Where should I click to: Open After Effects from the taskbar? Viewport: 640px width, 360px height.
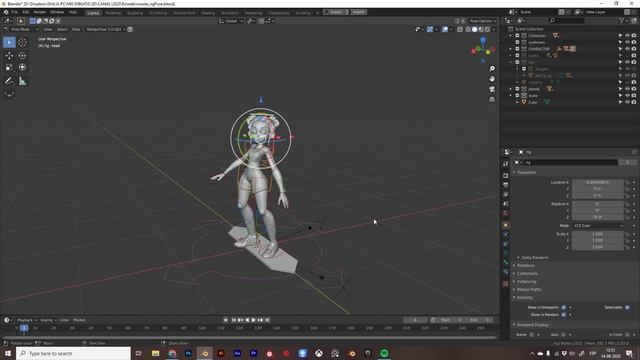[237, 353]
